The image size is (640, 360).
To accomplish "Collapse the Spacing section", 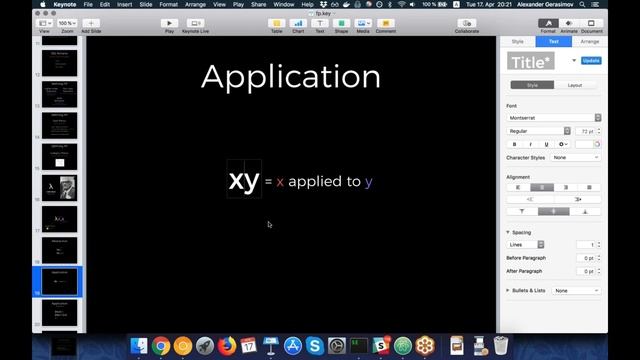I will pyautogui.click(x=508, y=232).
